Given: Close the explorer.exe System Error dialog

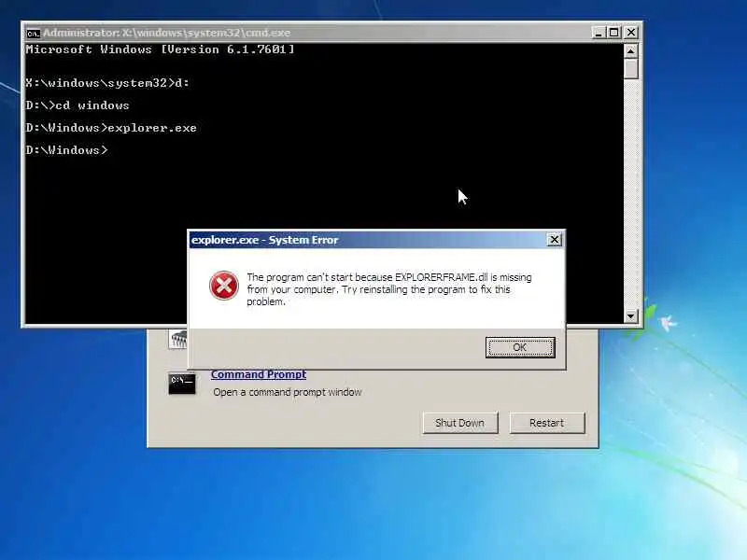Looking at the screenshot, I should tap(554, 240).
